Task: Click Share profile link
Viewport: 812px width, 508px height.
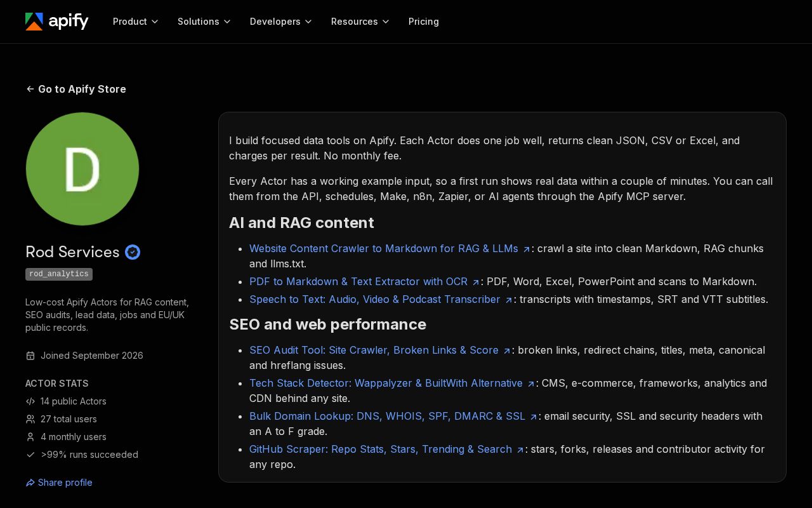Action: click(x=59, y=483)
